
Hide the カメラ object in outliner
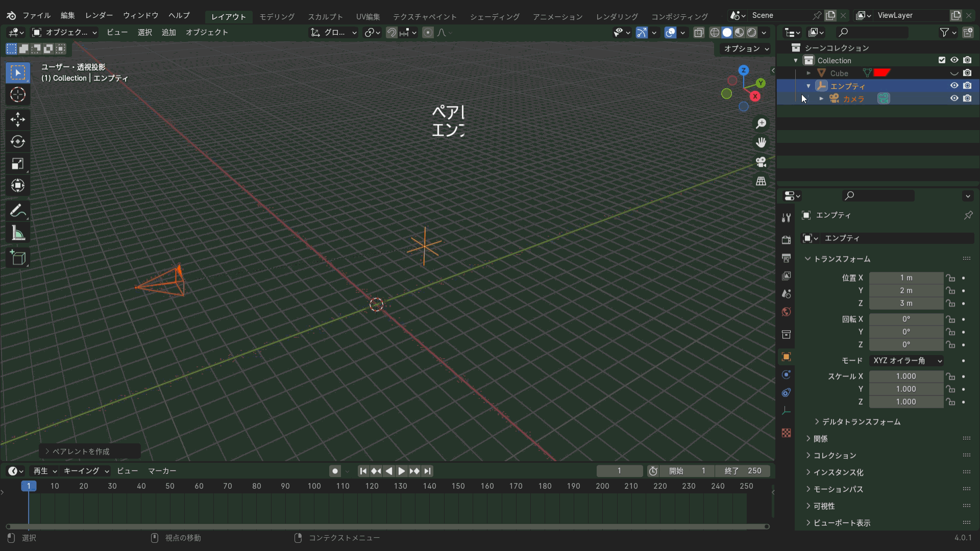[954, 98]
